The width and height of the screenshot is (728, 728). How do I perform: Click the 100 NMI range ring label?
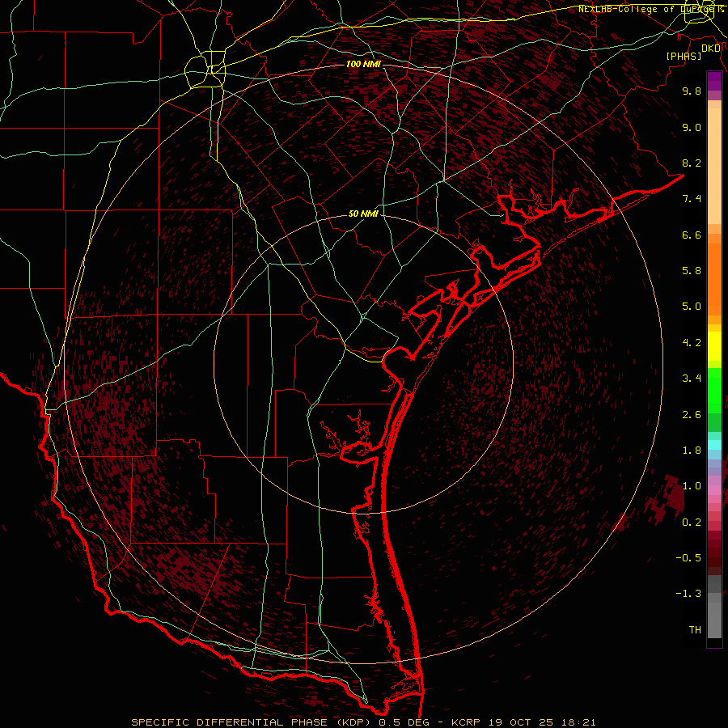tap(363, 64)
